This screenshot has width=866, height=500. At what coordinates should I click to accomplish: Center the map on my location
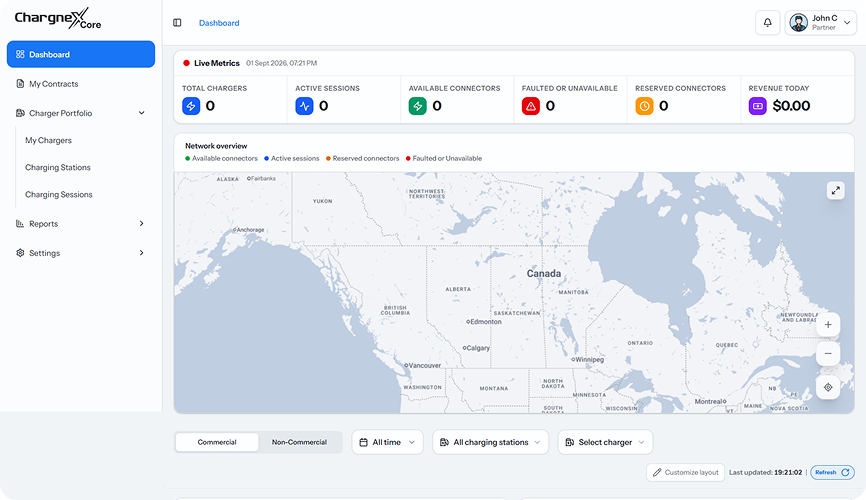tap(828, 387)
